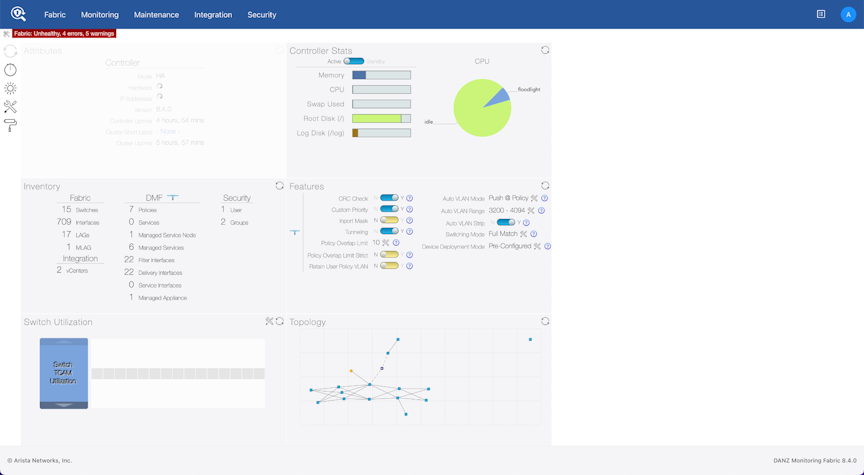Open the 2 vCenters inventory link
Image resolution: width=864 pixels, height=475 pixels.
(x=72, y=271)
